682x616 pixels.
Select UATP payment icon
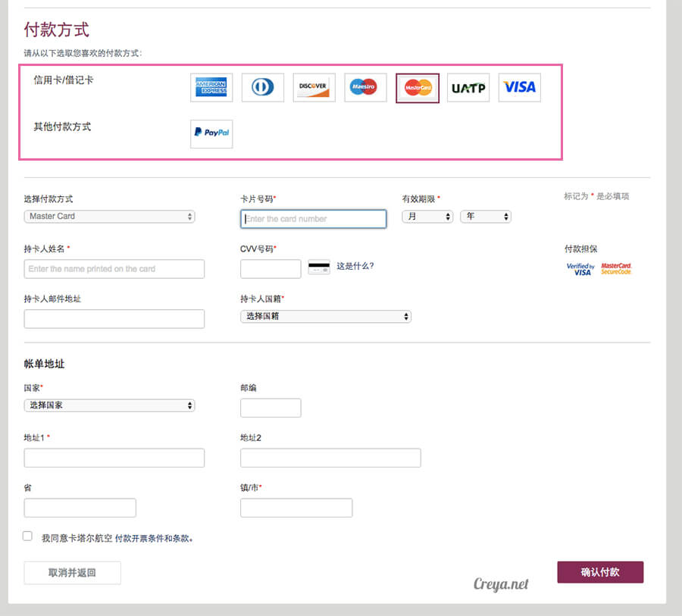click(468, 87)
